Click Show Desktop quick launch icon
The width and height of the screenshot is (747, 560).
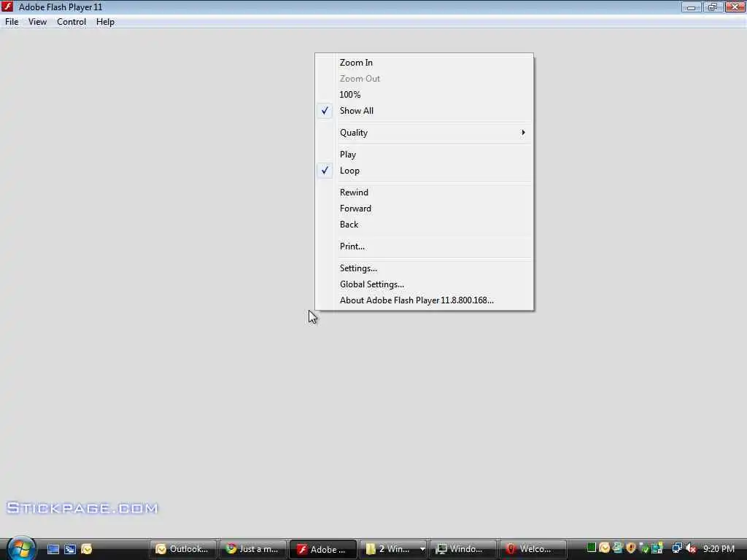click(53, 549)
